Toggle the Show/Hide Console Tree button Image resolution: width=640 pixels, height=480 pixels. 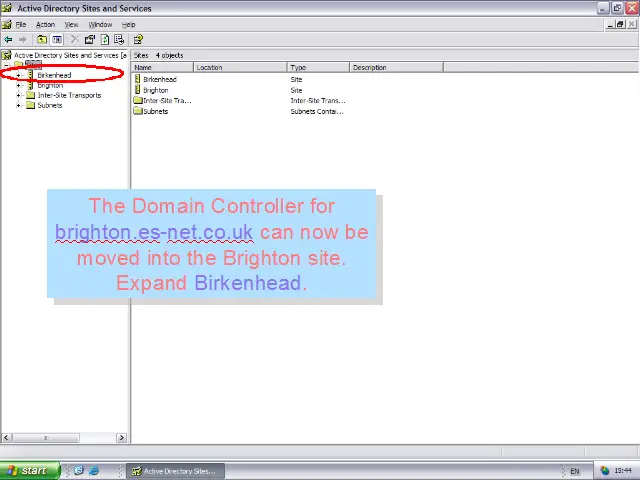click(57, 40)
